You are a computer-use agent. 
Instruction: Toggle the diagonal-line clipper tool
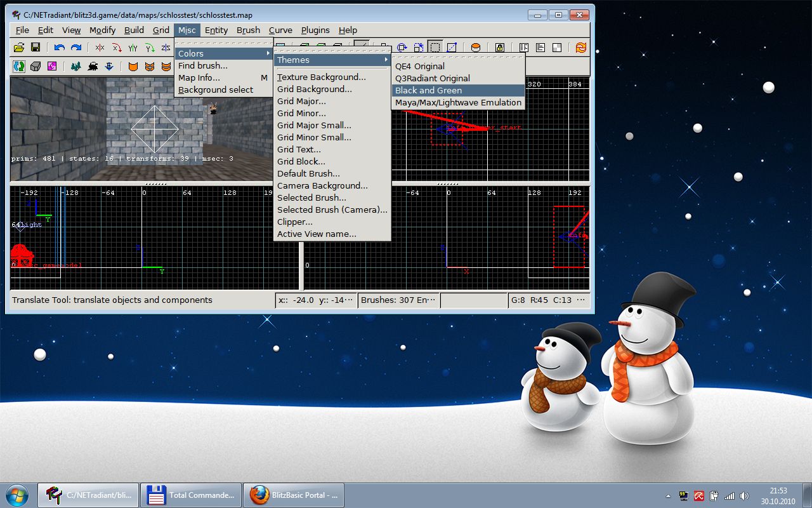pos(452,47)
